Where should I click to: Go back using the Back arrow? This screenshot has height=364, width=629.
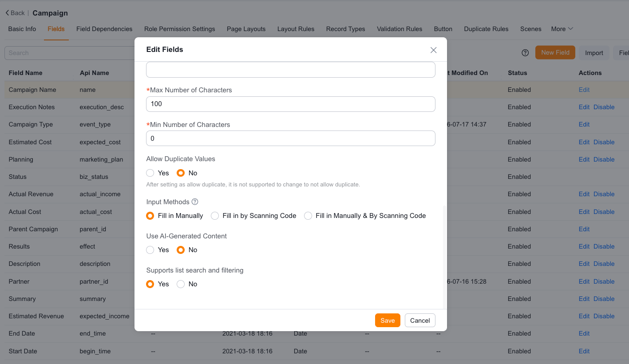[x=15, y=13]
